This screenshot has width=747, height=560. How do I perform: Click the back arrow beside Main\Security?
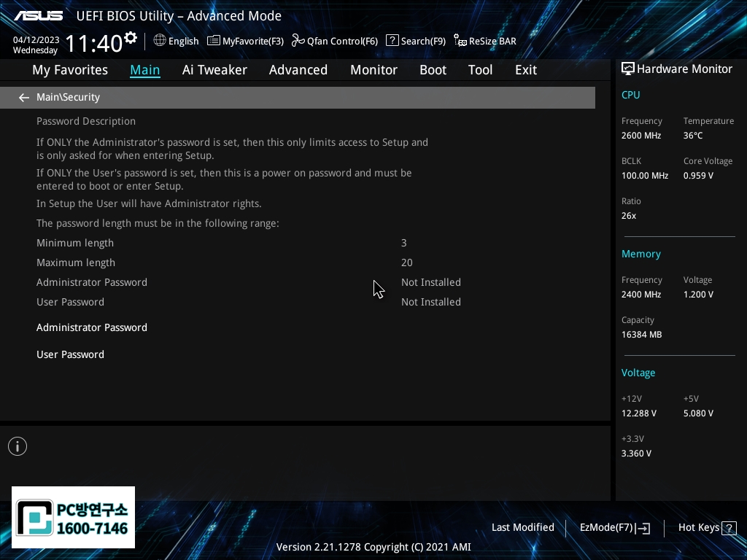click(24, 98)
